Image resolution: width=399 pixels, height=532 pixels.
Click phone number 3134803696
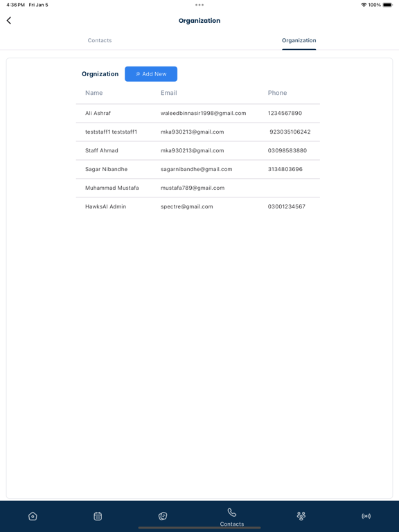tap(285, 169)
